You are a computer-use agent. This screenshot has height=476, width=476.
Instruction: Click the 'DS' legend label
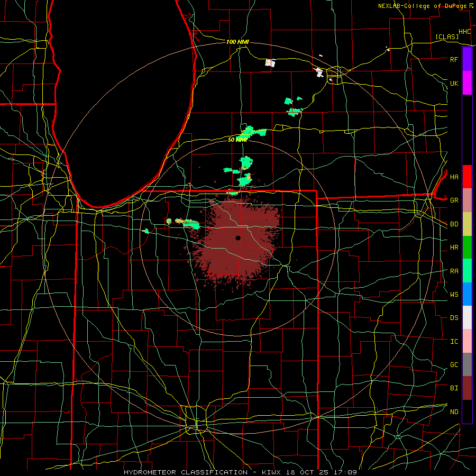tap(454, 318)
